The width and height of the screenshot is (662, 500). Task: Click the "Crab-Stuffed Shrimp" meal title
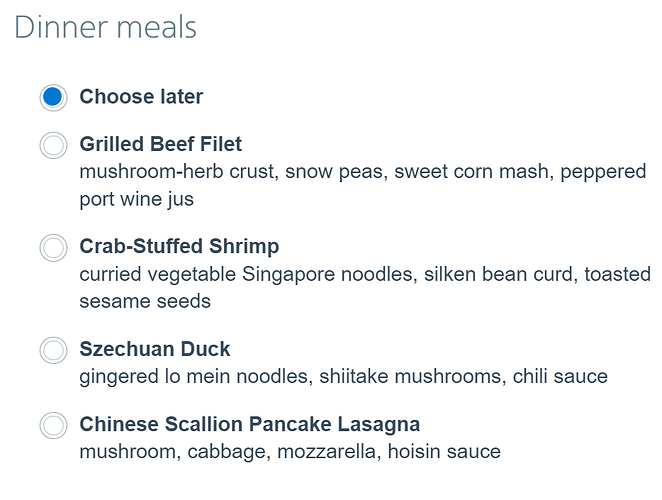pos(179,246)
